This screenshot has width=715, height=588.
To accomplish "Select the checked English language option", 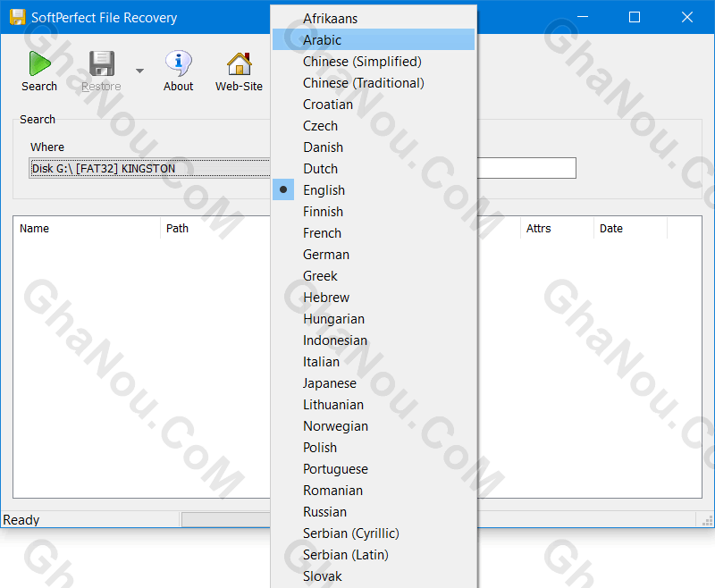I will coord(374,190).
